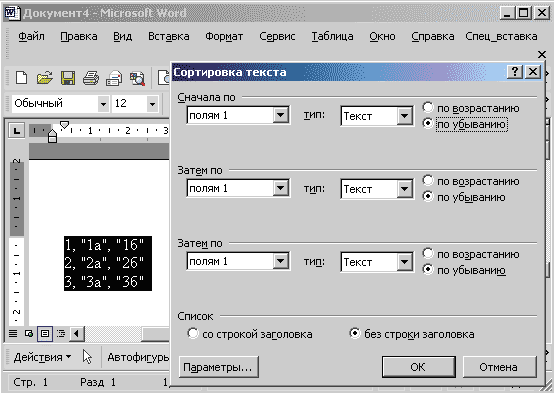Select first 'по возрастанию' radio button
The height and width of the screenshot is (393, 554).
click(x=428, y=107)
